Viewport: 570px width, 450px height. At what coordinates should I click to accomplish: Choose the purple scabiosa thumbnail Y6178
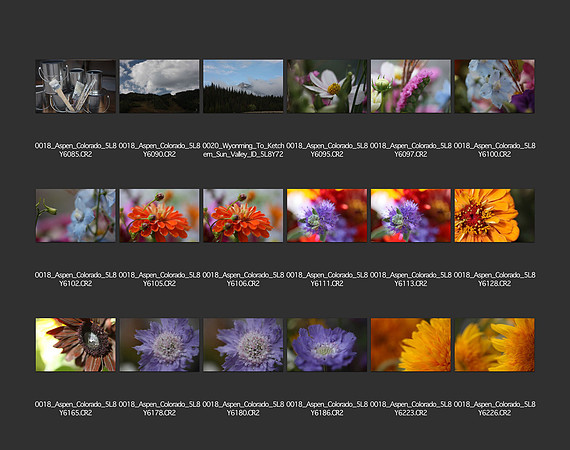[x=159, y=345]
